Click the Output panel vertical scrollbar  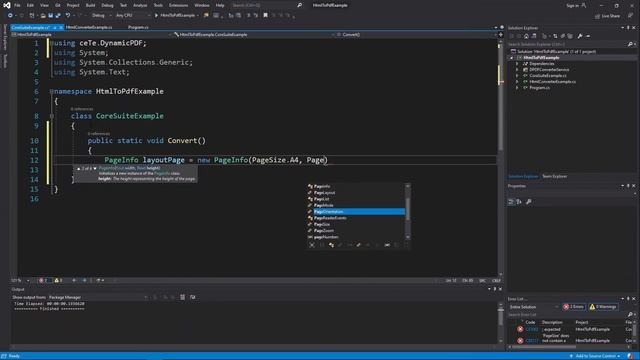click(501, 322)
